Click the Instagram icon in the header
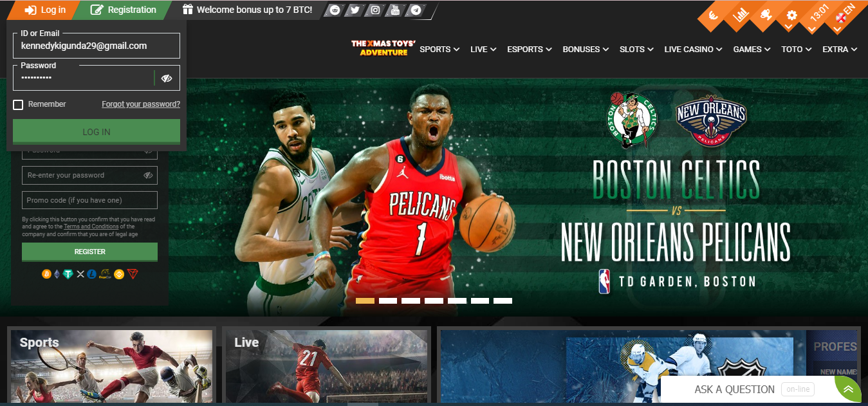868x406 pixels. [375, 10]
